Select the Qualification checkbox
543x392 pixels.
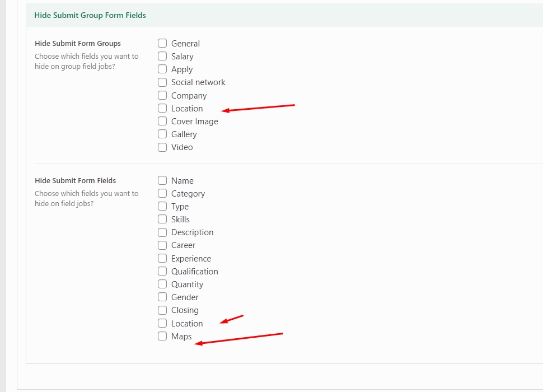point(162,271)
